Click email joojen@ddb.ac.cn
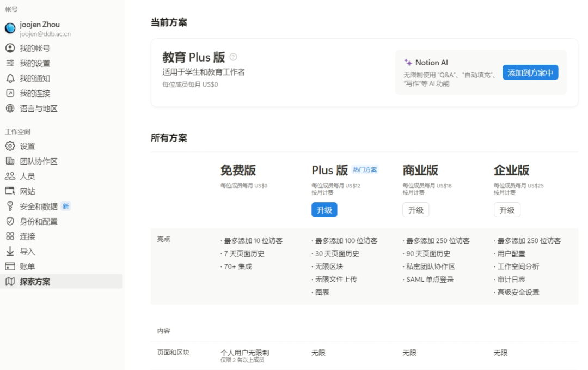Image resolution: width=588 pixels, height=370 pixels. tap(45, 34)
